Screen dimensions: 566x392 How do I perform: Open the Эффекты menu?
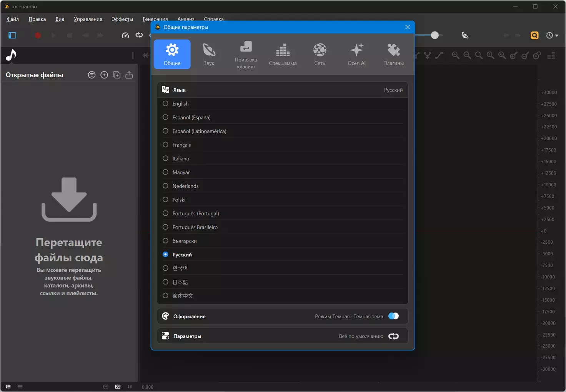click(122, 19)
